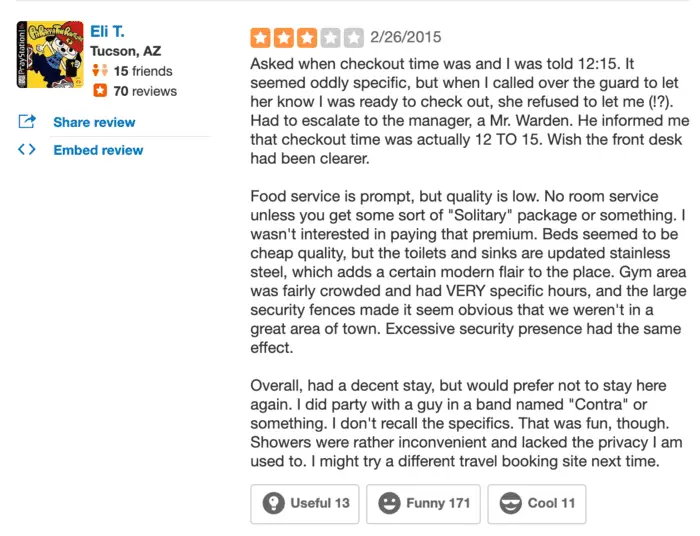Viewport: 700px width, 536px height.
Task: Vote the review as Funny
Action: [x=423, y=503]
